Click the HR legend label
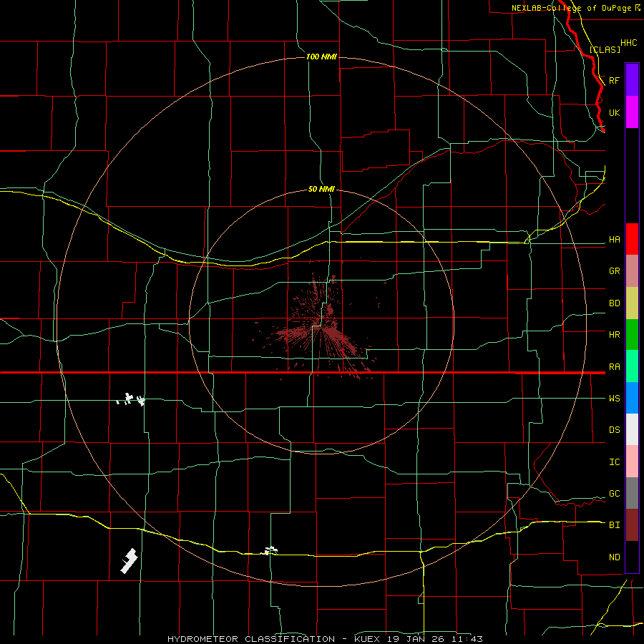Image resolution: width=644 pixels, height=644 pixels. tap(614, 335)
